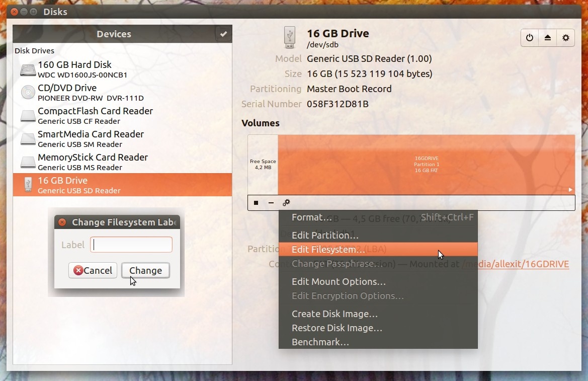588x381 pixels.
Task: Select 160 GB Hard Disk icon
Action: 28,70
